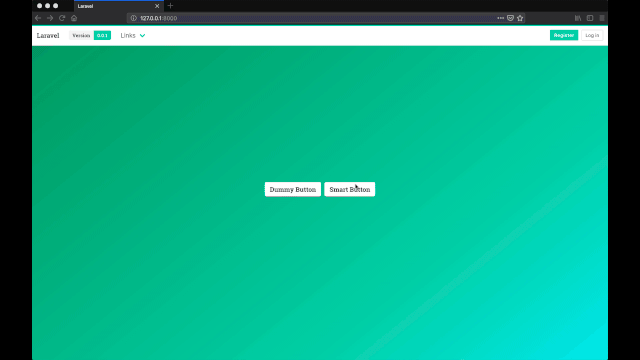
Task: Click the chevron next to Links
Action: [x=142, y=36]
